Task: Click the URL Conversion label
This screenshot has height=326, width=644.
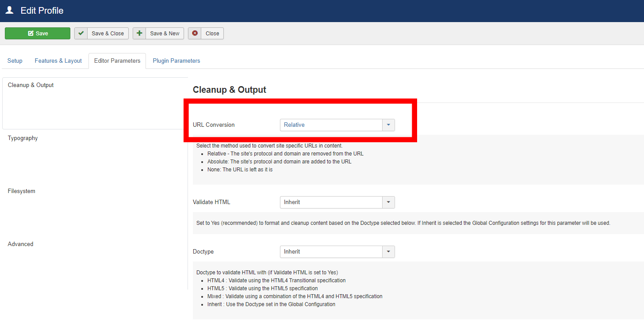Action: coord(214,125)
